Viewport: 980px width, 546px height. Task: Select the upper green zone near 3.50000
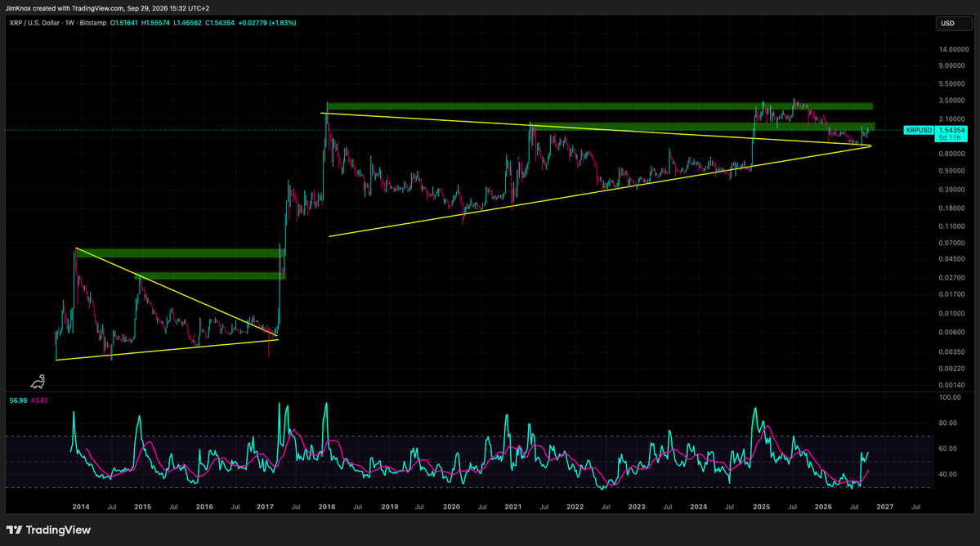click(600, 106)
